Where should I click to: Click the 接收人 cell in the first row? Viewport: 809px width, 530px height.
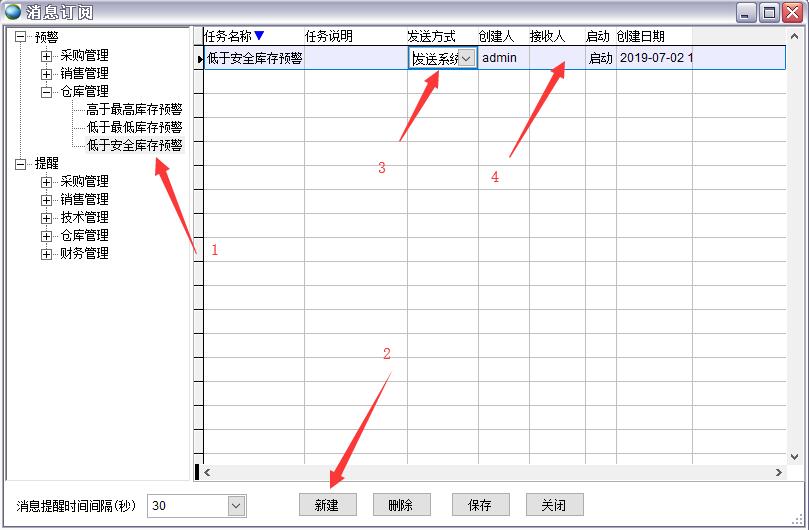[556, 58]
